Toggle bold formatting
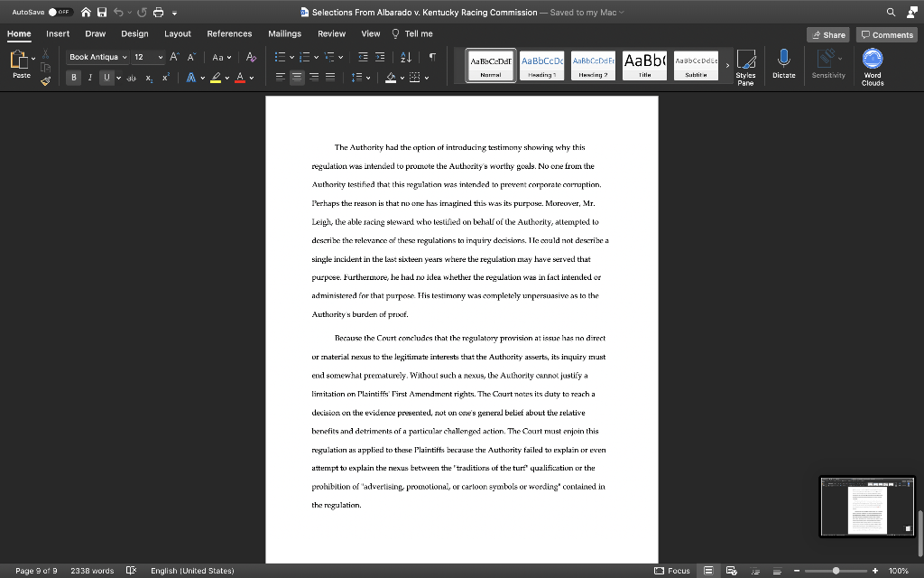The width and height of the screenshot is (924, 578). point(74,78)
